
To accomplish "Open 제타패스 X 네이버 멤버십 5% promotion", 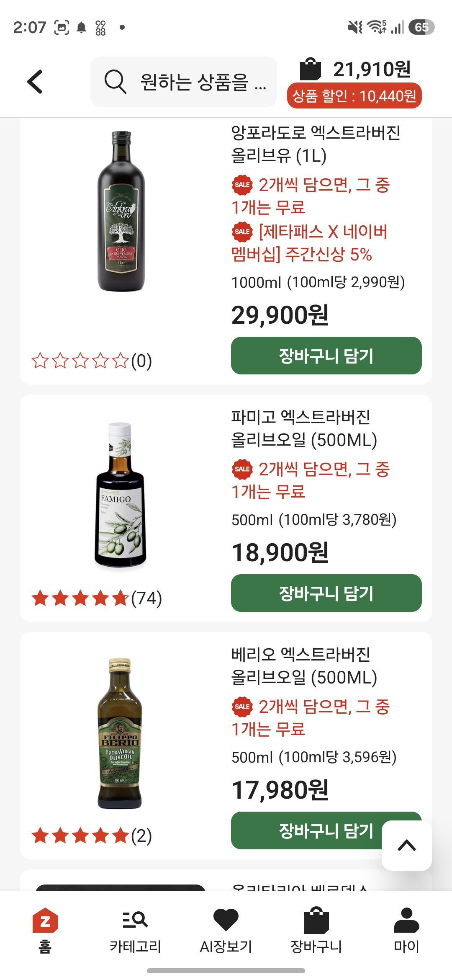I will pos(310,243).
